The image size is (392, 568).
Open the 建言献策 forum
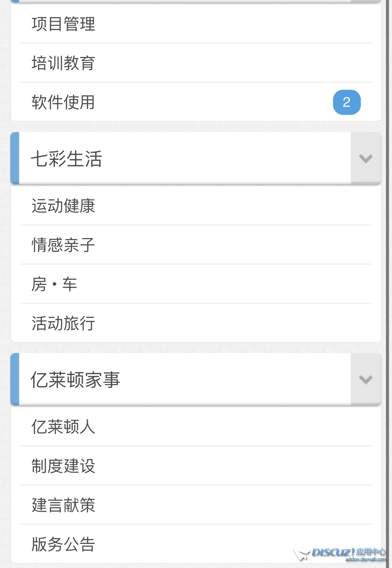click(x=63, y=505)
